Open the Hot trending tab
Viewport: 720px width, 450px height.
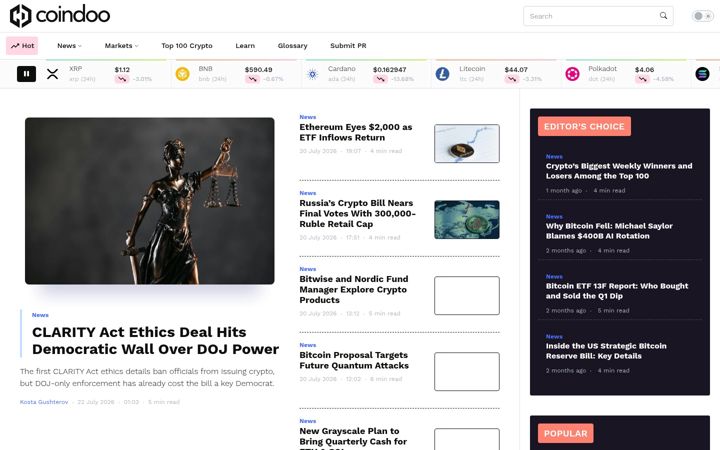coord(22,45)
